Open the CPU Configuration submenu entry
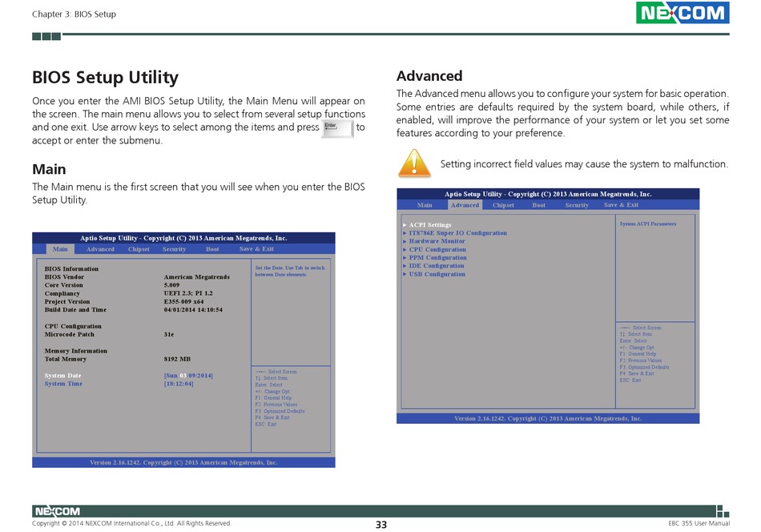761x532 pixels. (437, 250)
